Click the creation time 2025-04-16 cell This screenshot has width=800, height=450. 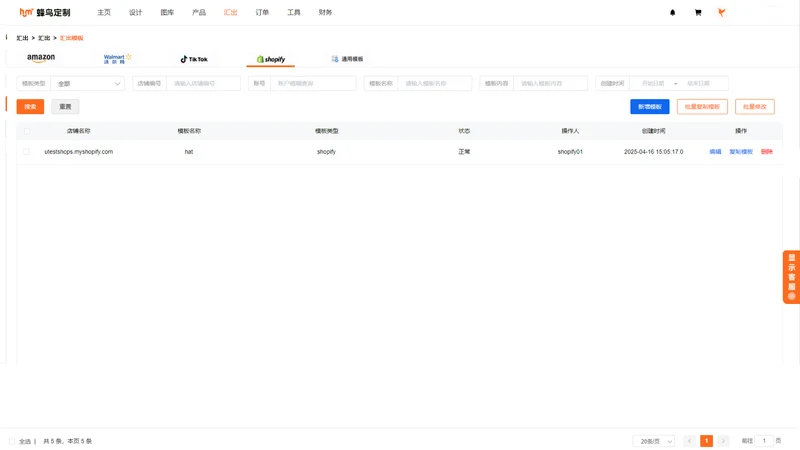point(653,152)
